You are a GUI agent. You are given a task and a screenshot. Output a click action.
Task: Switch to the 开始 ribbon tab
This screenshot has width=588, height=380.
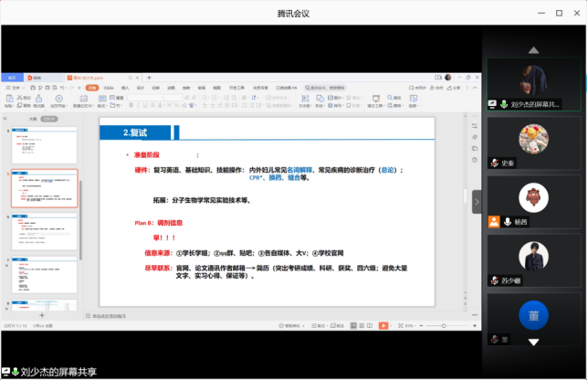tap(91, 88)
